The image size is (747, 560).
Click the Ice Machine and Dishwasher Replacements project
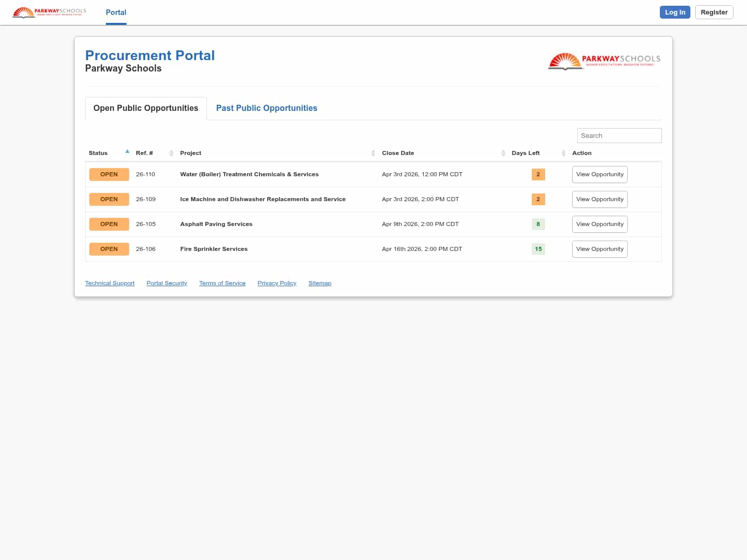[262, 199]
